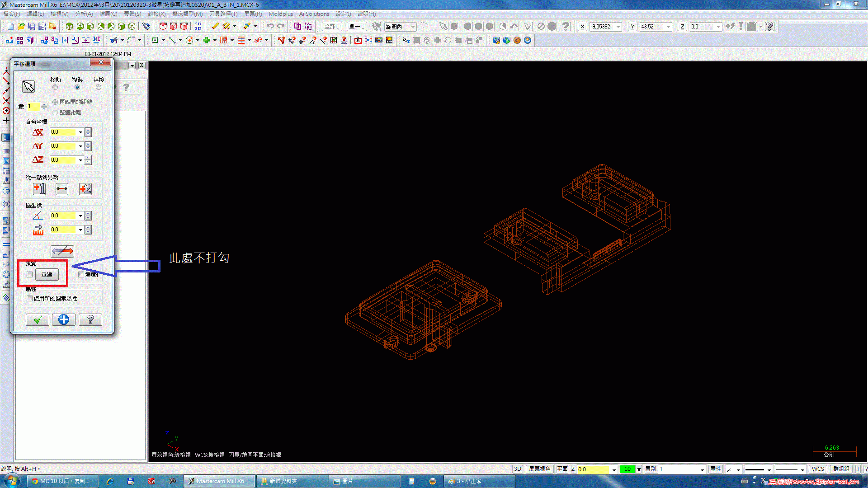Click the direction reverse arrow icon
The height and width of the screenshot is (488, 868).
coord(62,251)
